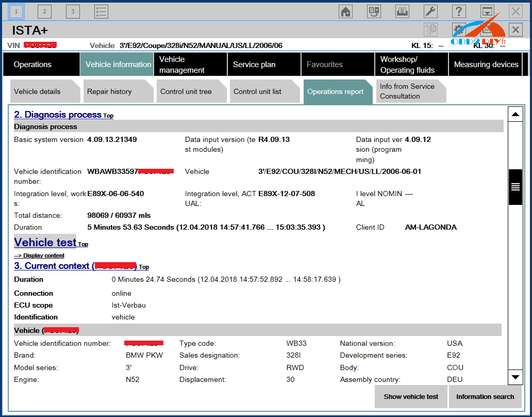The width and height of the screenshot is (532, 417).
Task: Open the question mark help icon
Action: tap(458, 11)
